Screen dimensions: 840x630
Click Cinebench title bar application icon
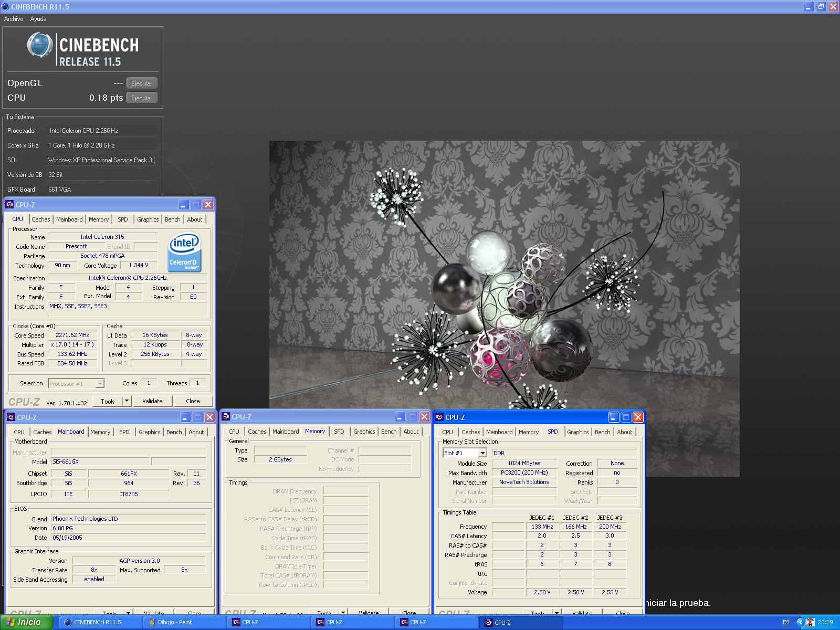point(5,6)
